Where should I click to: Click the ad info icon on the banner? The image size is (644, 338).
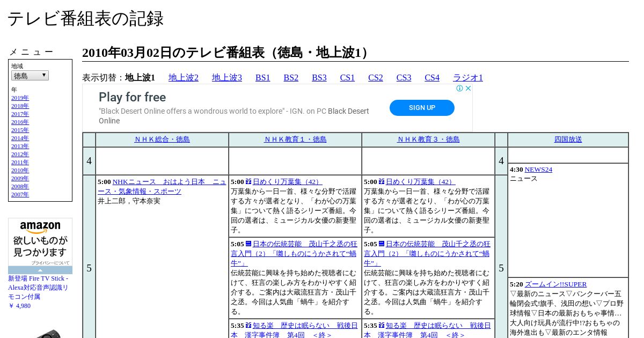[x=460, y=89]
